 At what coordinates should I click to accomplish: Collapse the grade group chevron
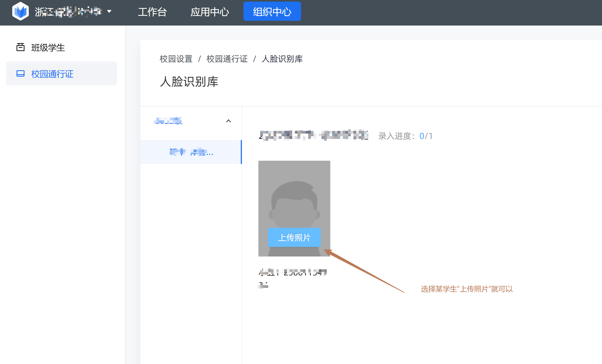click(228, 121)
